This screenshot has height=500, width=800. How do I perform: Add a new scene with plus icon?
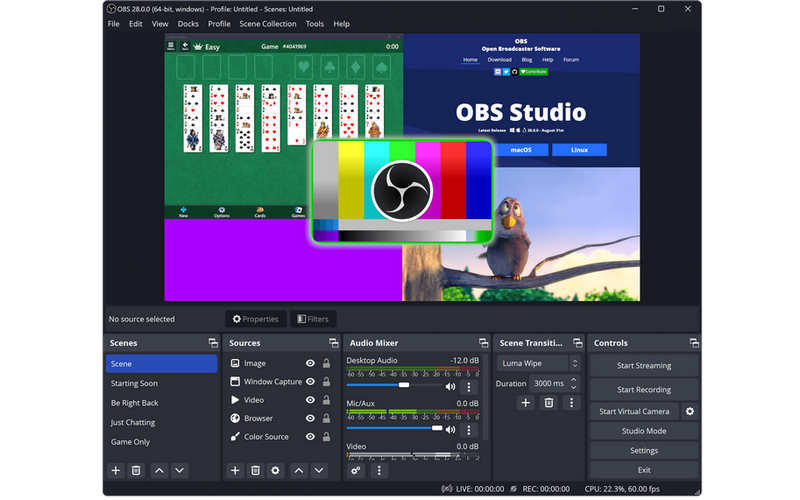(116, 470)
